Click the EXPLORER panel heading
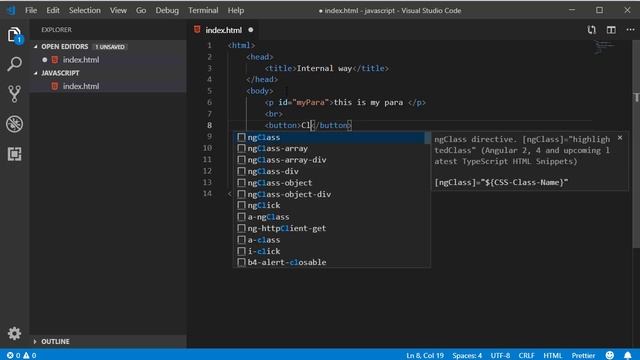The image size is (640, 360). (56, 30)
